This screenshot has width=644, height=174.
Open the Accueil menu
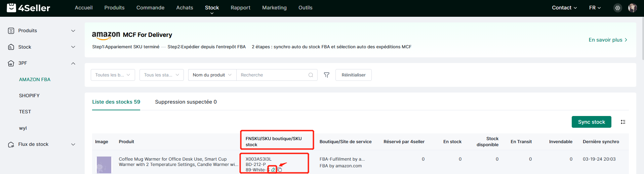[x=84, y=8]
